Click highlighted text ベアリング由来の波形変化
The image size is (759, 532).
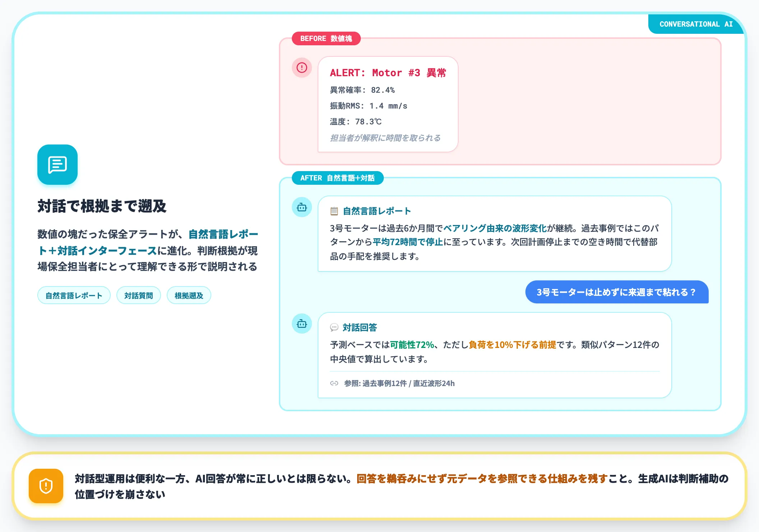click(x=495, y=228)
